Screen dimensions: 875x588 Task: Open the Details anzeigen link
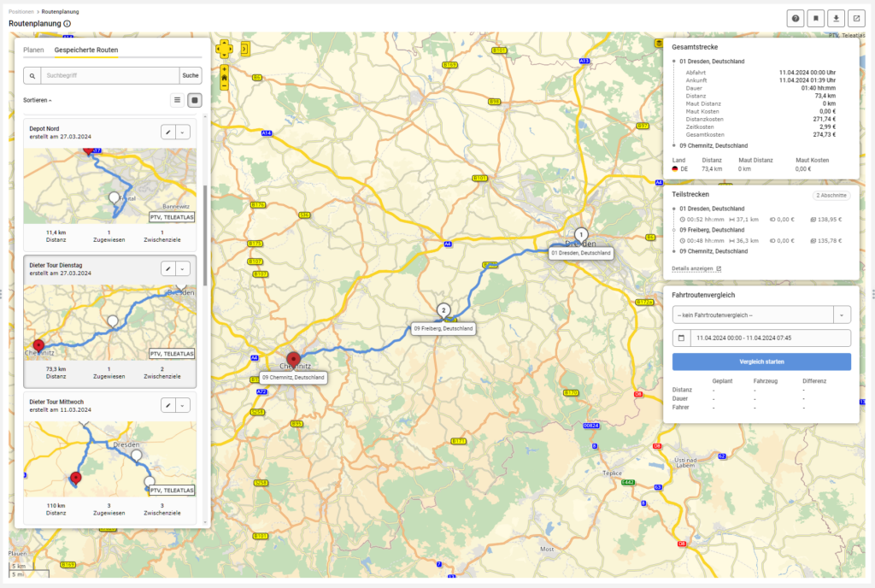pos(696,269)
